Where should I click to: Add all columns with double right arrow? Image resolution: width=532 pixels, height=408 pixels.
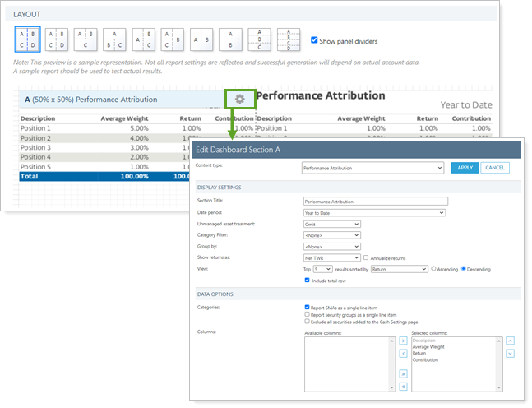coord(404,373)
